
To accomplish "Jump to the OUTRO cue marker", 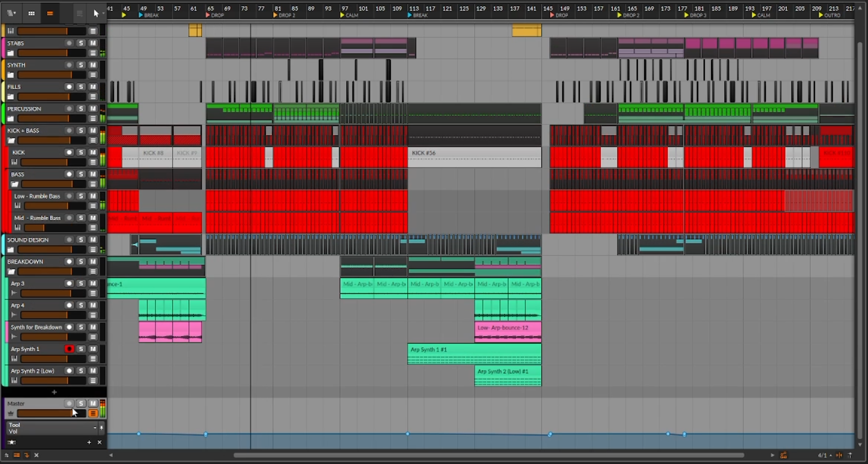I will [829, 15].
